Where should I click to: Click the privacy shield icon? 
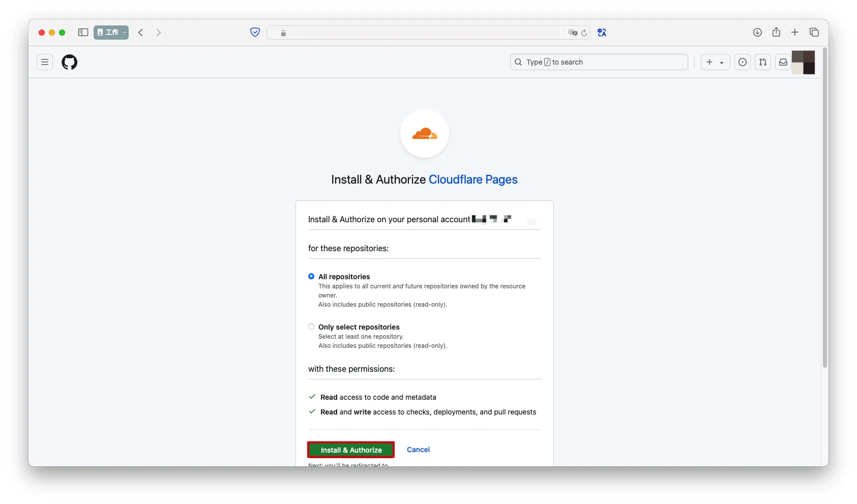tap(255, 33)
